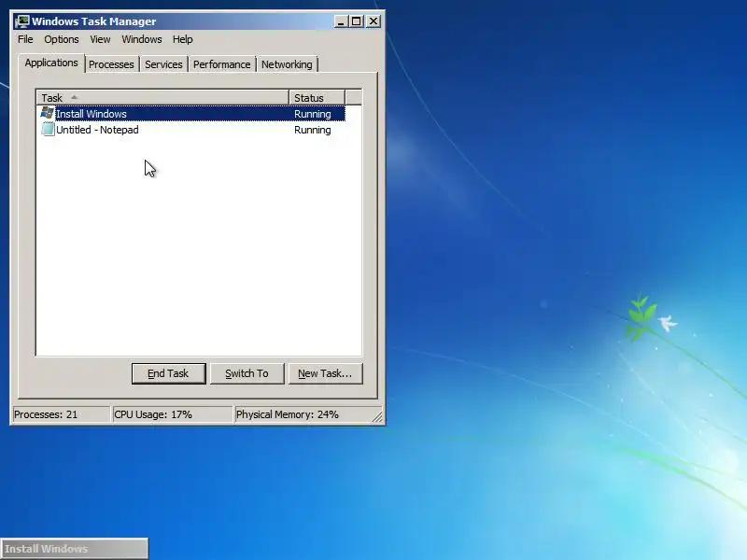The width and height of the screenshot is (747, 560).
Task: Switch to the Processes tab
Action: tap(111, 64)
